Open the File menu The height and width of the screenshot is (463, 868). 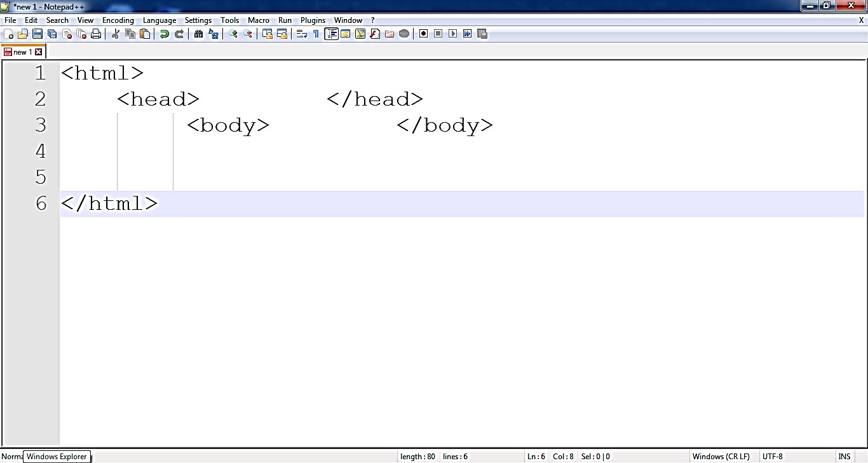click(10, 20)
